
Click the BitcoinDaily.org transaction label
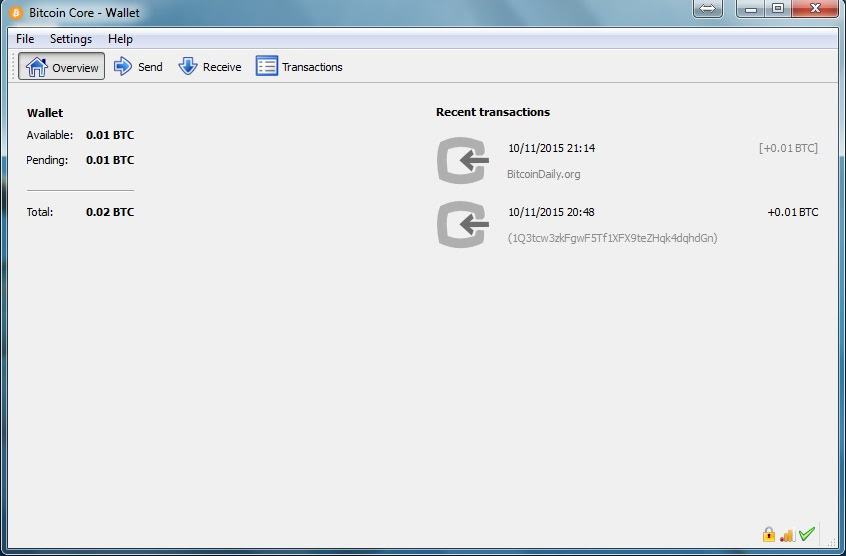point(544,174)
